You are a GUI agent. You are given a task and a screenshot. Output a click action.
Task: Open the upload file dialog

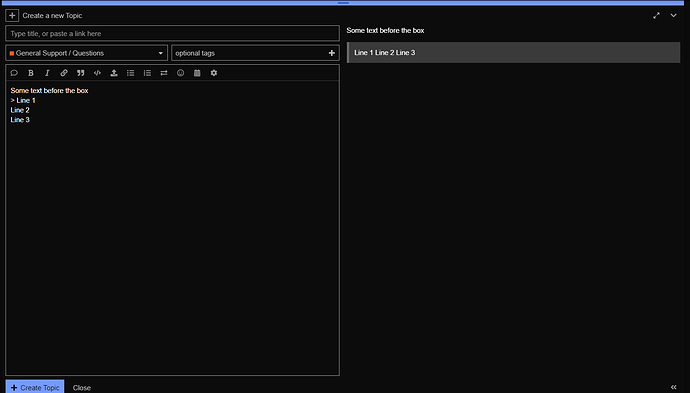(x=114, y=73)
